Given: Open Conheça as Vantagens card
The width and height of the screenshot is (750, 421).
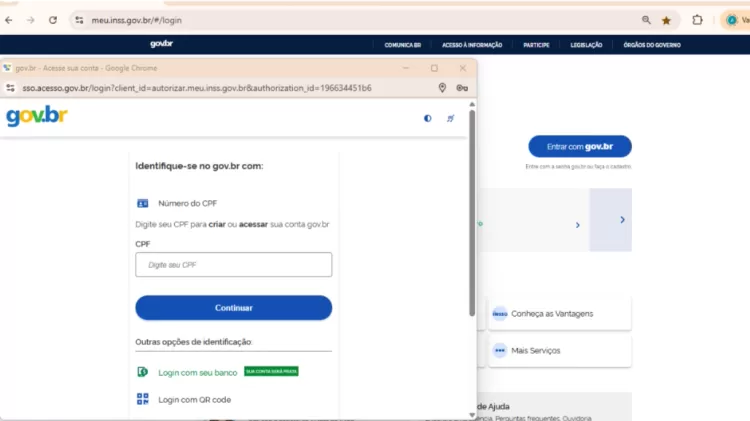Looking at the screenshot, I should point(560,313).
